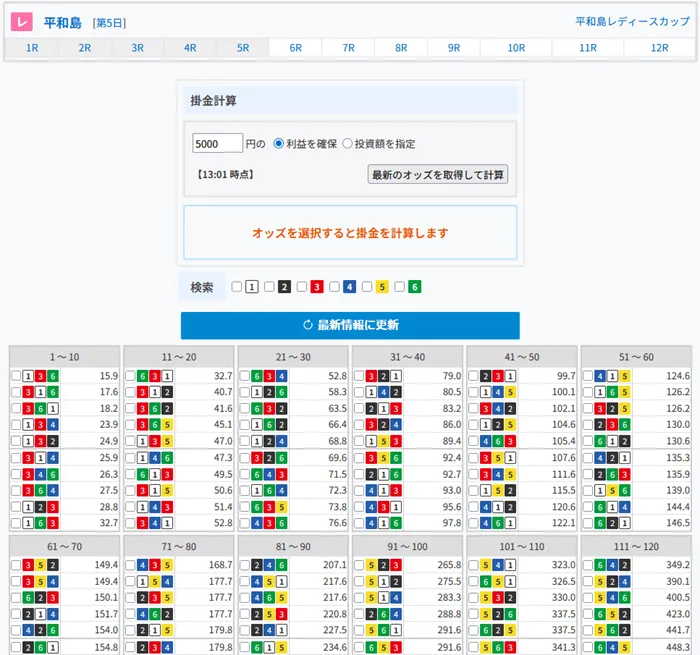Click the green boat 6 search badge
This screenshot has width=700, height=655.
point(414,287)
